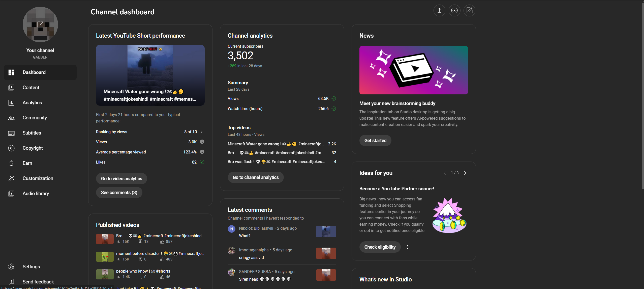The height and width of the screenshot is (289, 644).
Task: Open three-dot menu next to Check eligibility
Action: (407, 247)
